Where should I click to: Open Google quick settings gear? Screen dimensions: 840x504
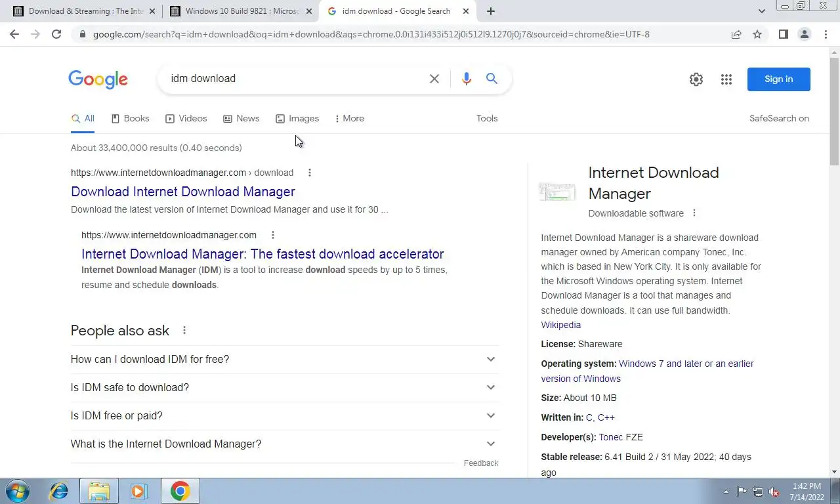point(696,79)
